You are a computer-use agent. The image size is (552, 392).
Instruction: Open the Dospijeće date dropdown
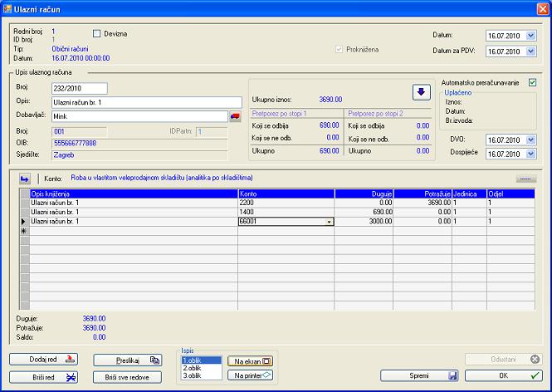point(531,154)
